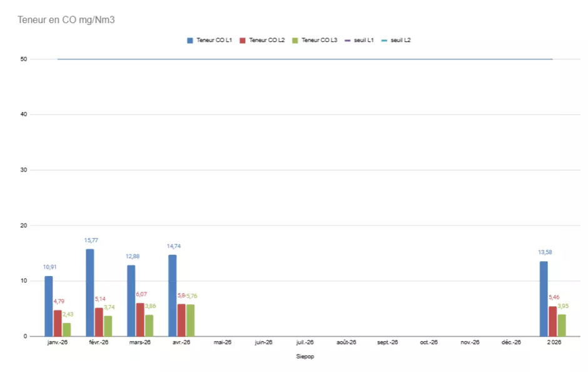The height and width of the screenshot is (372, 588).
Task: Click the mai-26 axis label
Action: (222, 343)
